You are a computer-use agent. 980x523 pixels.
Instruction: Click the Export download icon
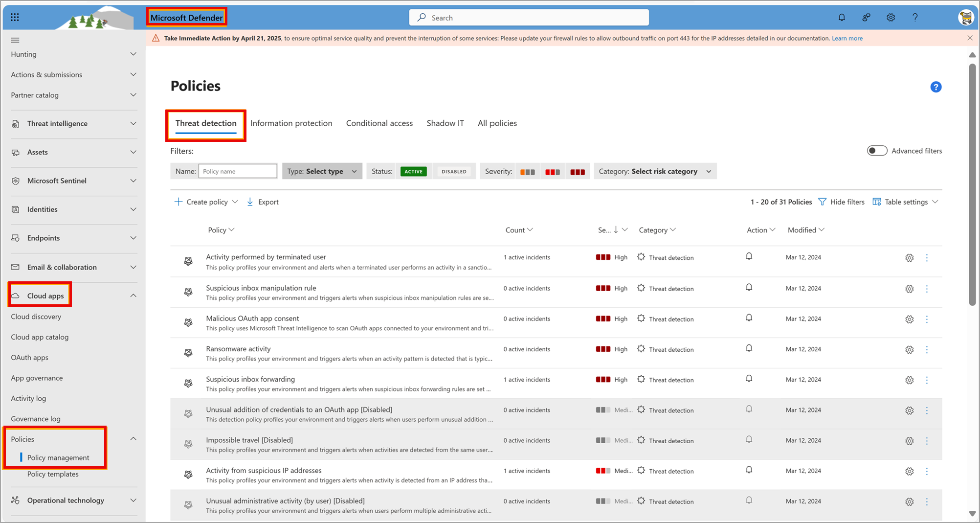click(x=250, y=202)
